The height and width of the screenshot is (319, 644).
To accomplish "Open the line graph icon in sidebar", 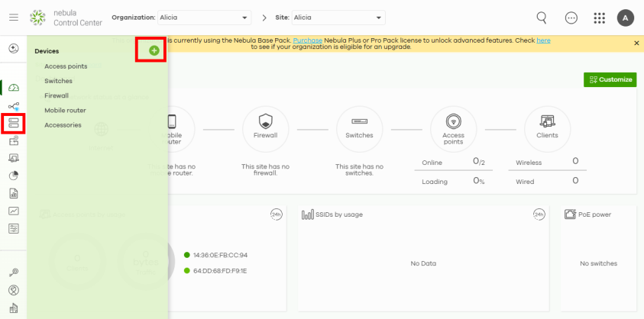I will pos(14,211).
